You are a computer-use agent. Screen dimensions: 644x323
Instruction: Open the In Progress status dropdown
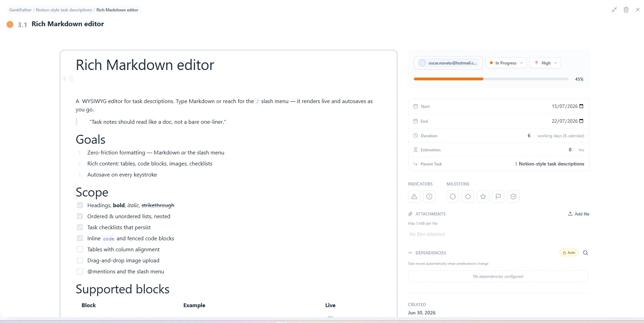506,63
